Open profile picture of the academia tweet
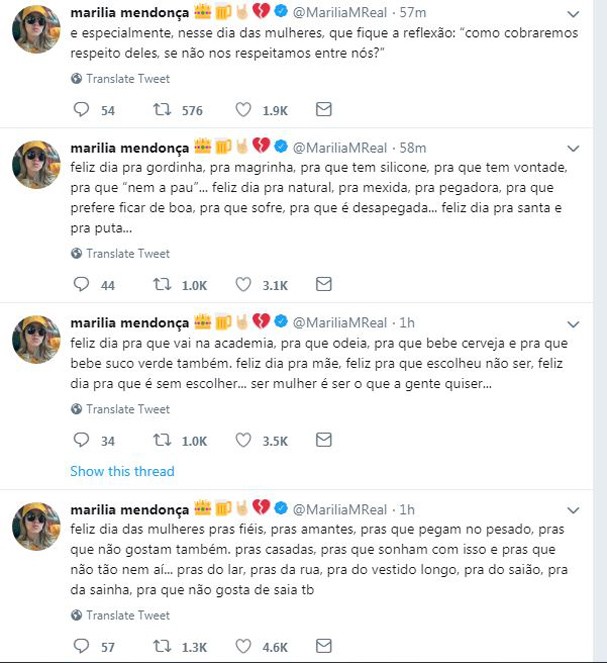Screen dimensions: 607x663 pyautogui.click(x=36, y=340)
